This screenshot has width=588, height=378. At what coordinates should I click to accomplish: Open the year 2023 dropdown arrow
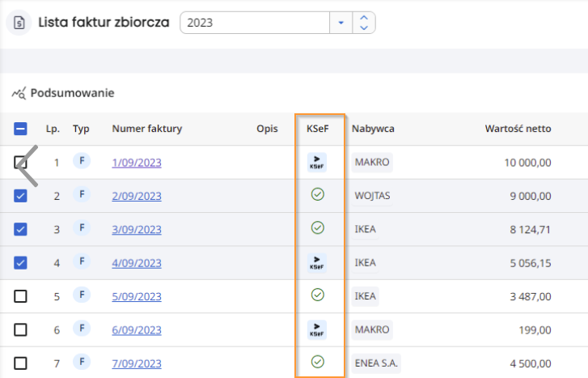coord(341,23)
